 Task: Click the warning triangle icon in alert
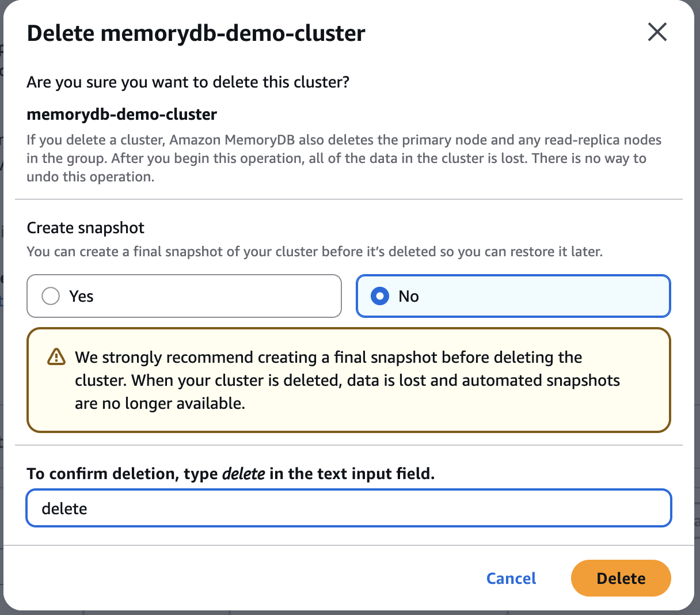pyautogui.click(x=56, y=357)
